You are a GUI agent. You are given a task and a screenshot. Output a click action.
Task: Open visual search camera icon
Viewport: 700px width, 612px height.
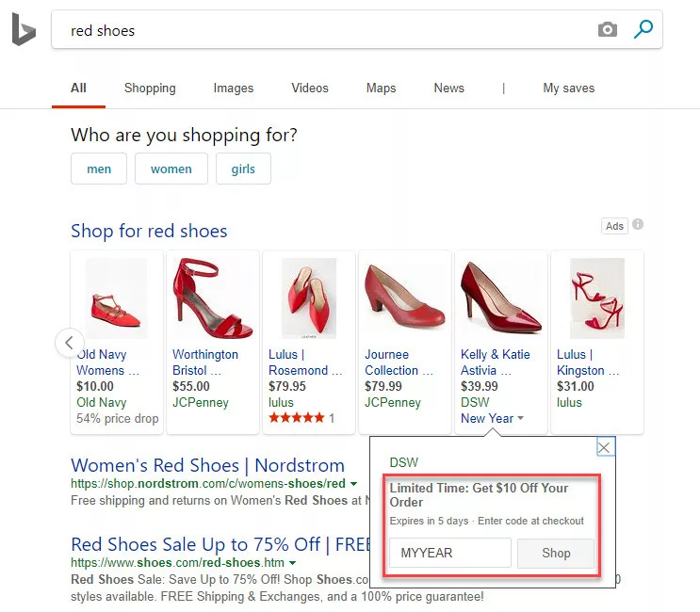[607, 29]
